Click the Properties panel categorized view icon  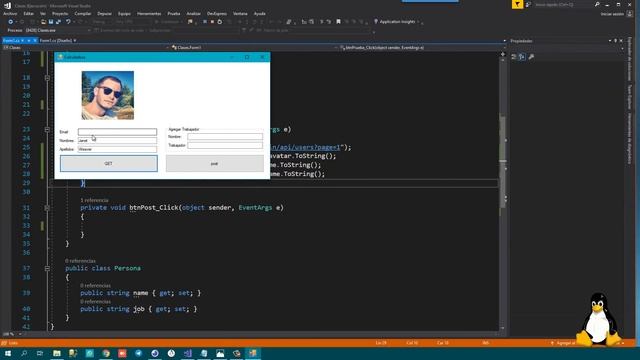514,57
